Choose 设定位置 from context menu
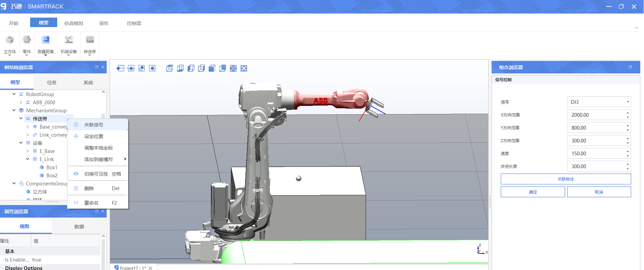Viewport: 644px width, 270px height. click(98, 136)
